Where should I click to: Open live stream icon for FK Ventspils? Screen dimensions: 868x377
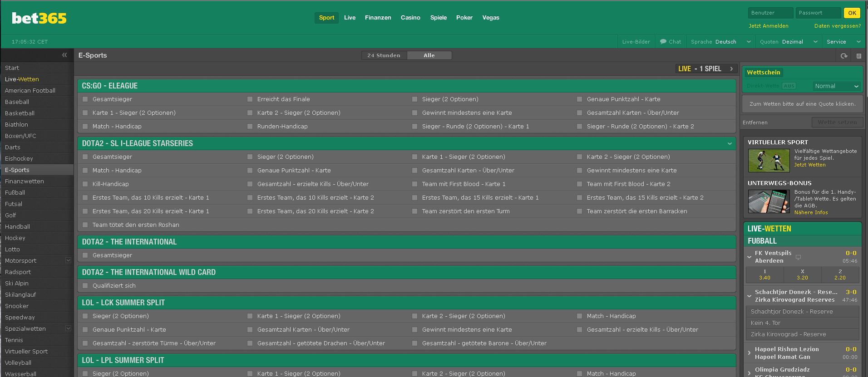coord(798,257)
